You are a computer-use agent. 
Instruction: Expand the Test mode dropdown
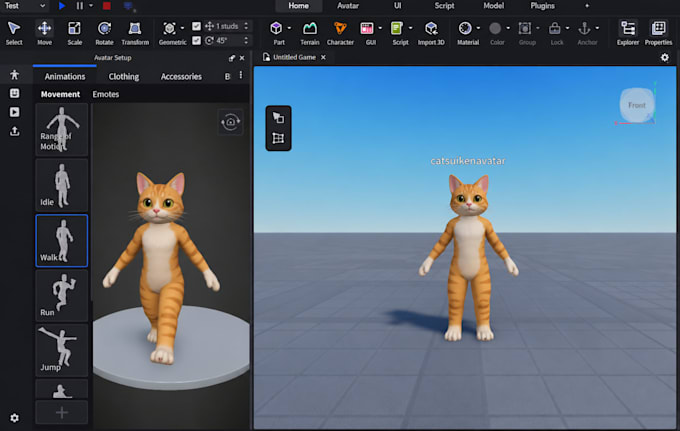[x=42, y=6]
